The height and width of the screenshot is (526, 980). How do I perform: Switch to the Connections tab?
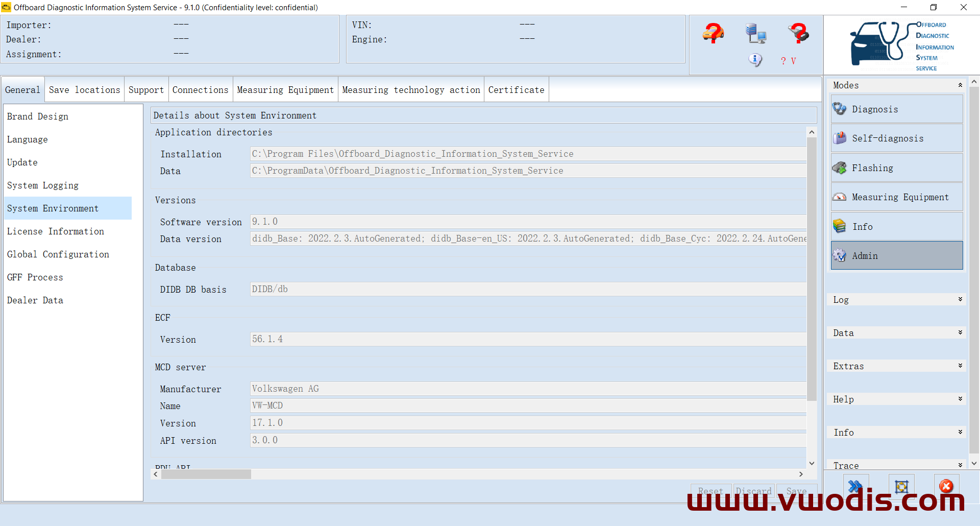[x=200, y=90]
